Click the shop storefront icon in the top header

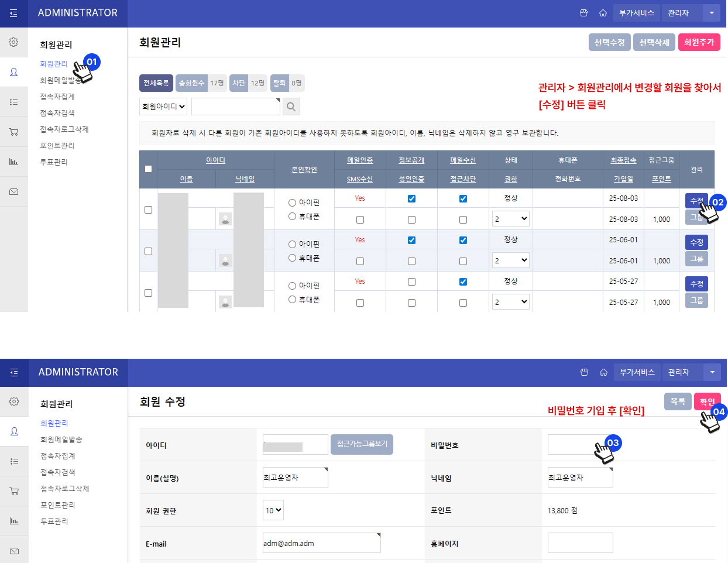point(583,13)
